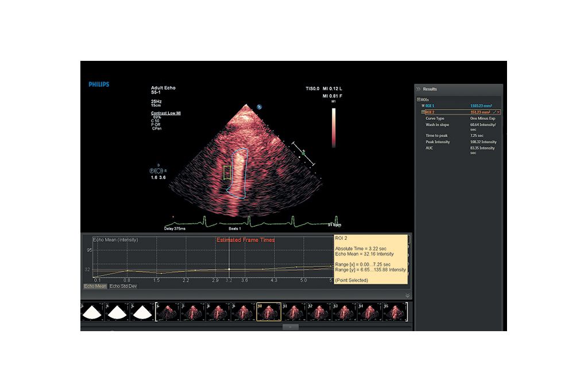Open frame thumbnail 15
The image size is (588, 392).
(x=395, y=312)
